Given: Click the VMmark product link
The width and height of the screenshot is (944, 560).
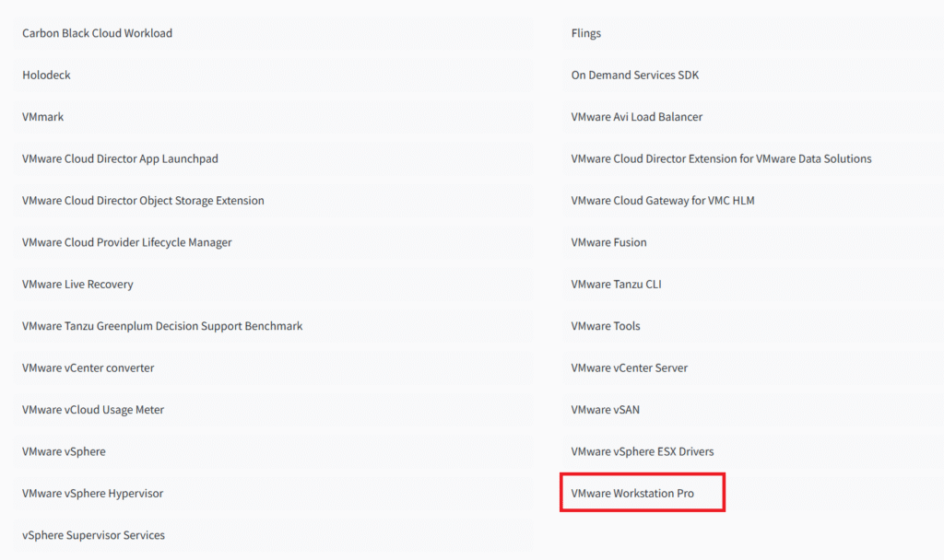Looking at the screenshot, I should click(43, 117).
